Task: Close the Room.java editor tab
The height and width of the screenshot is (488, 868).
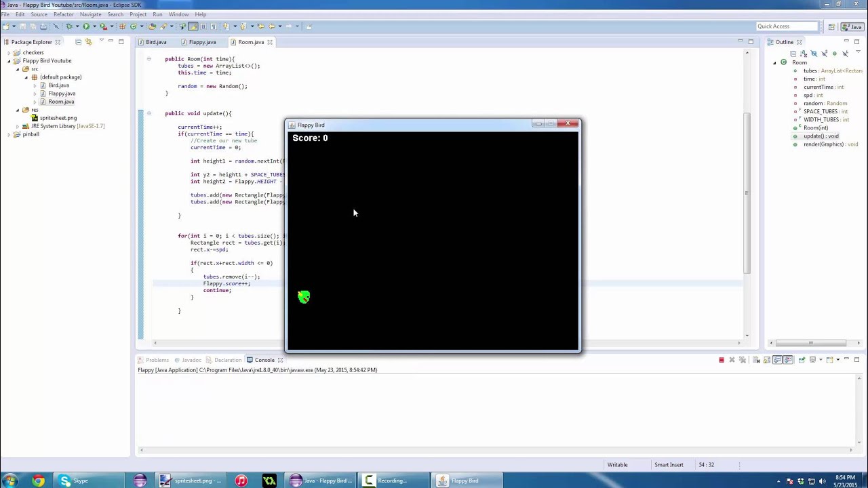Action: [x=270, y=42]
